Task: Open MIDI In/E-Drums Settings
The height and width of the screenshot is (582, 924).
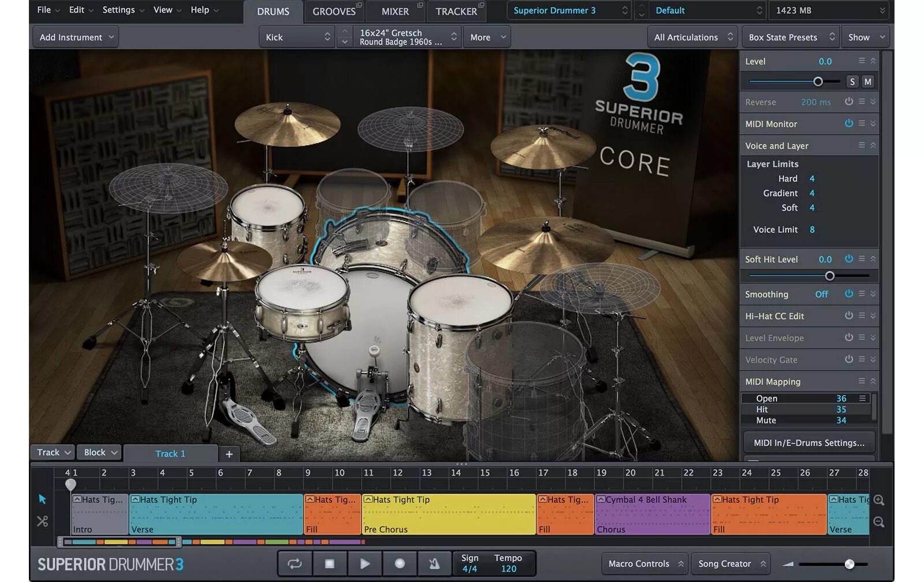Action: [808, 443]
